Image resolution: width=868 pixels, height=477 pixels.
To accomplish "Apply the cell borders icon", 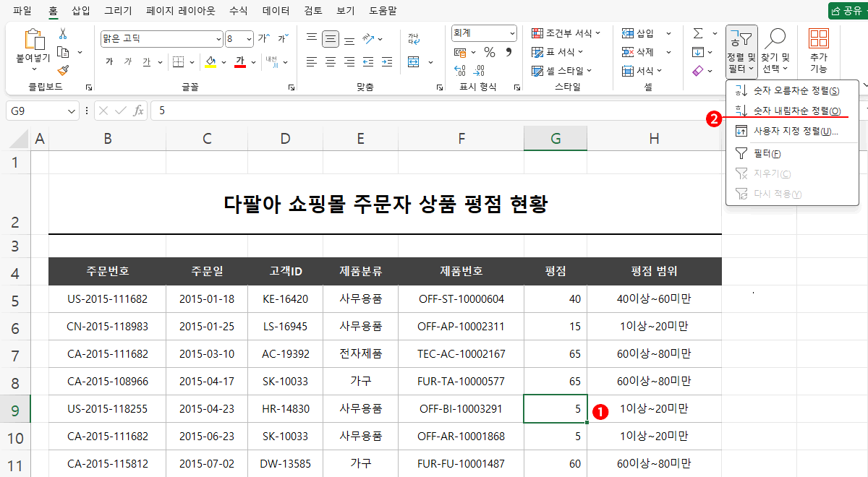I will (x=178, y=62).
